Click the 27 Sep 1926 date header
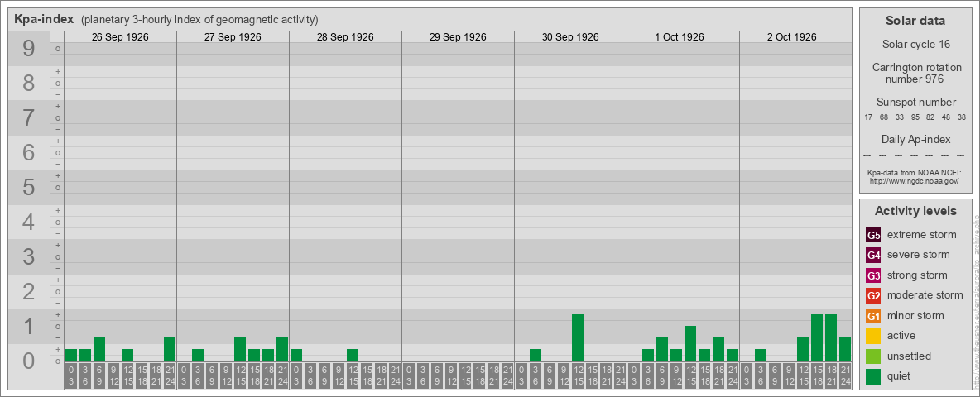980x397 pixels. [233, 37]
